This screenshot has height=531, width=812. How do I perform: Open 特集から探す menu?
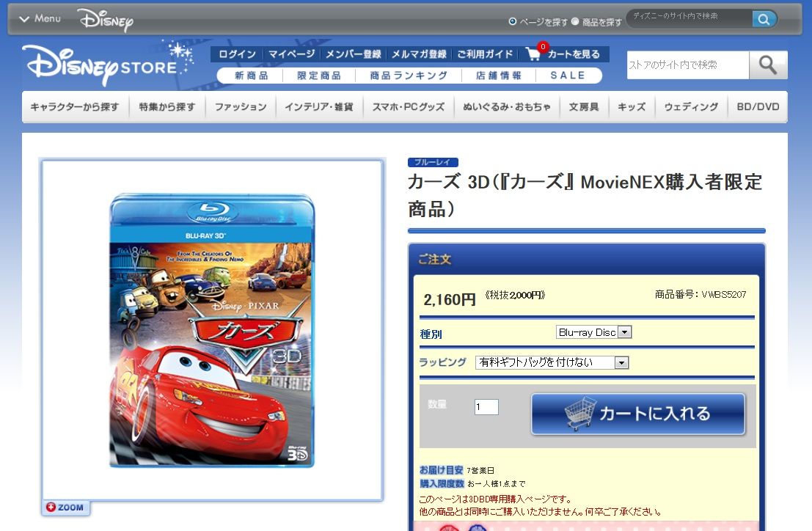pos(167,107)
